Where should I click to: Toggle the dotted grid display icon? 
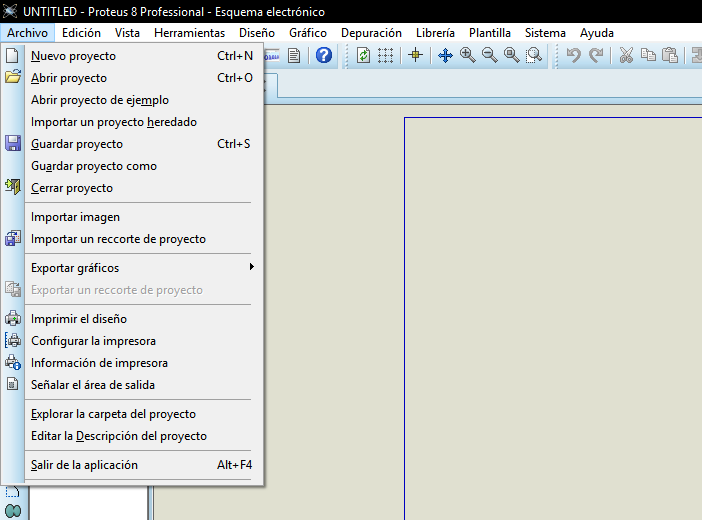pos(385,56)
